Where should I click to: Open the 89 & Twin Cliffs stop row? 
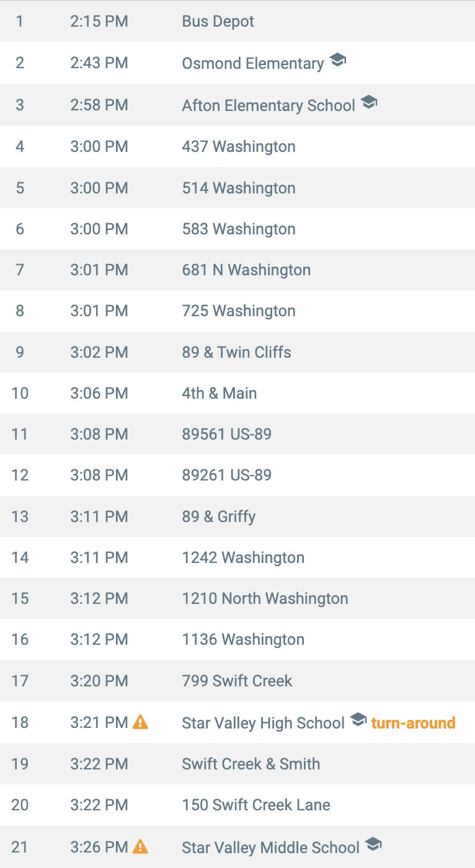238,352
